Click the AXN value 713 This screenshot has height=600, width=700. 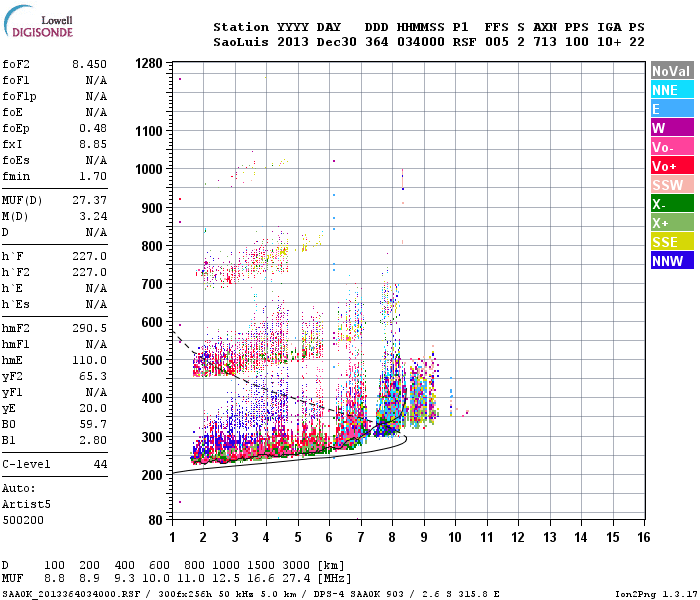click(x=545, y=42)
